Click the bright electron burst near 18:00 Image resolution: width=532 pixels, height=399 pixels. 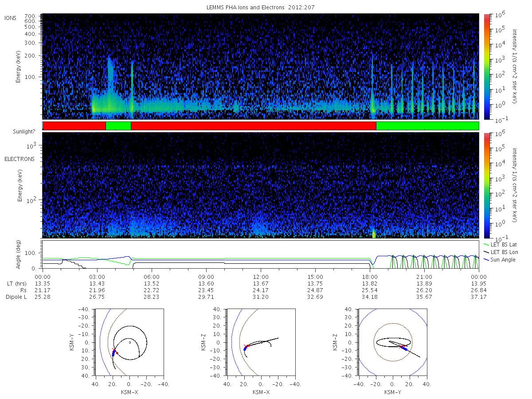[x=374, y=233]
